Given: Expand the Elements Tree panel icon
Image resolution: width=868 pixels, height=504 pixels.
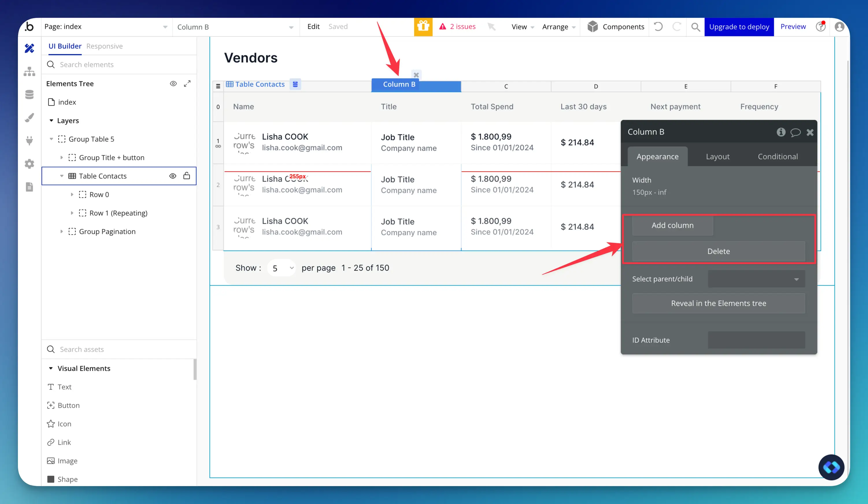Looking at the screenshot, I should tap(187, 84).
